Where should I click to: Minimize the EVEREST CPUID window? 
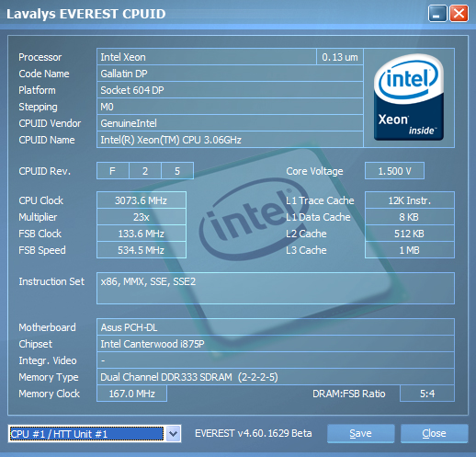coord(437,14)
